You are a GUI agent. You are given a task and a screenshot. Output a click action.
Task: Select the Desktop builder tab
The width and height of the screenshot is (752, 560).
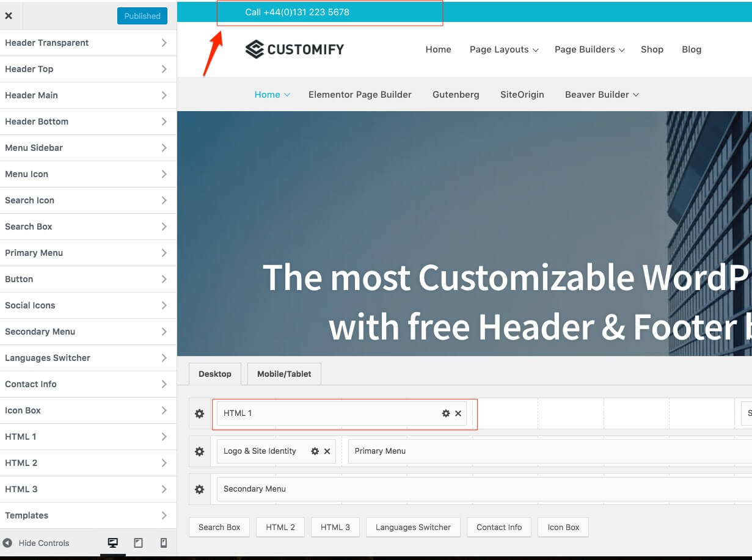tap(214, 374)
